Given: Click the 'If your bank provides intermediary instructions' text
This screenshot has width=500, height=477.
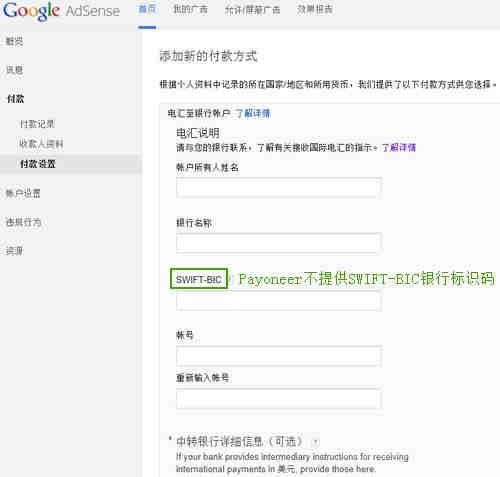Looking at the screenshot, I should tap(292, 463).
